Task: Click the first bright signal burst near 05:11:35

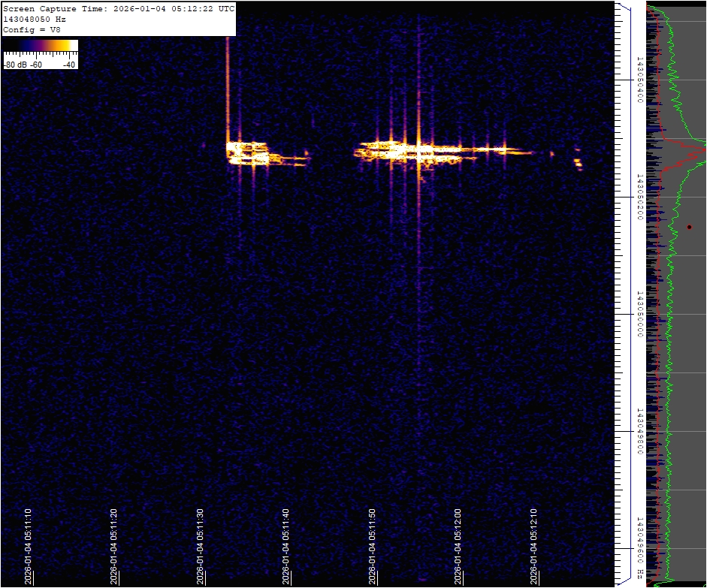Action: (248, 152)
